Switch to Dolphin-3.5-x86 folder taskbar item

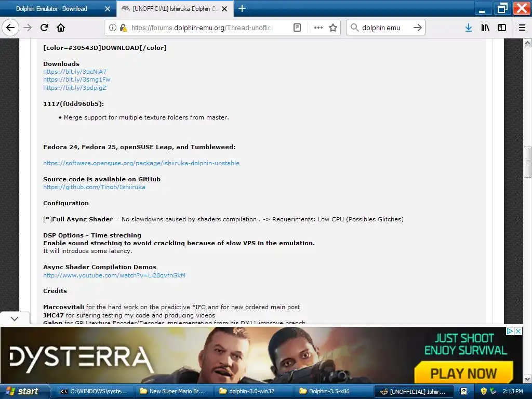coord(332,391)
